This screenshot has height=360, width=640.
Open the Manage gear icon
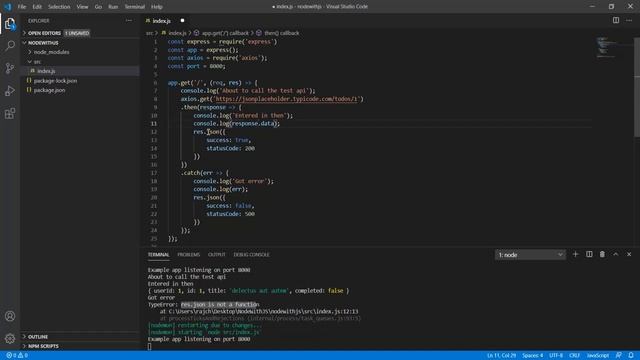(10, 338)
